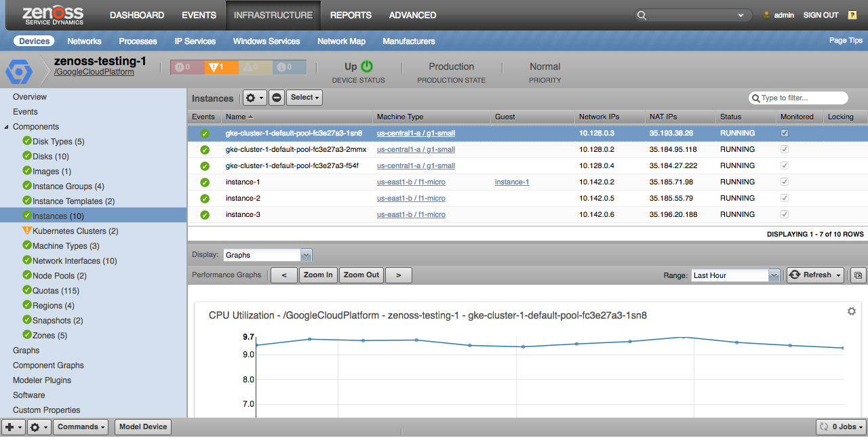
Task: Open us-east1-b / f1-micro link for instance-2
Action: point(411,199)
